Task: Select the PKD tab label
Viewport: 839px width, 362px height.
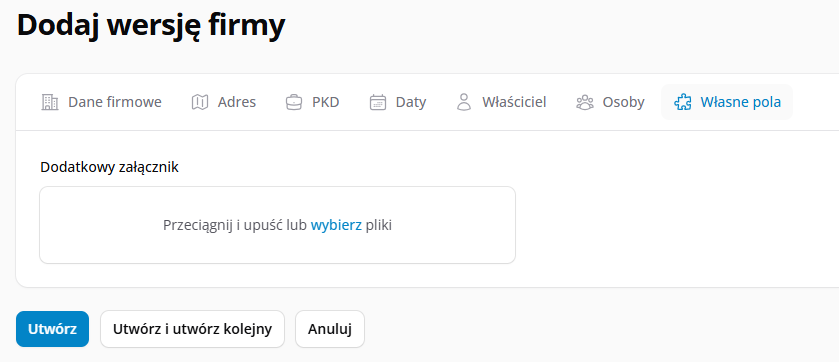Action: coord(326,102)
